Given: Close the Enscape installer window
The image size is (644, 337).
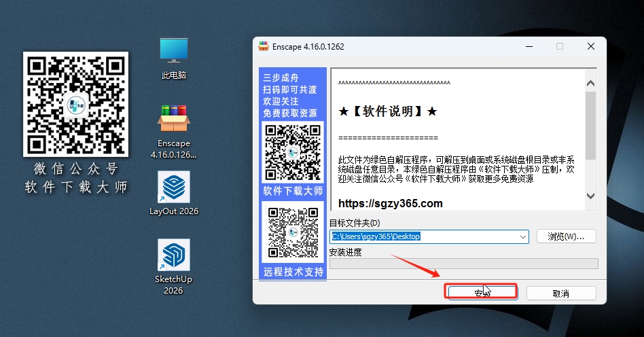Looking at the screenshot, I should click(x=590, y=46).
